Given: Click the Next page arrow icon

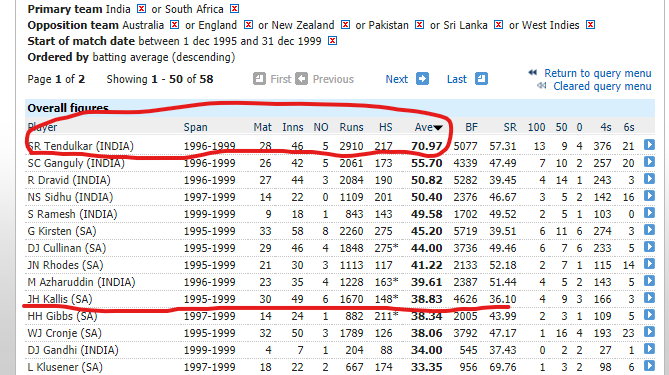Looking at the screenshot, I should 422,79.
